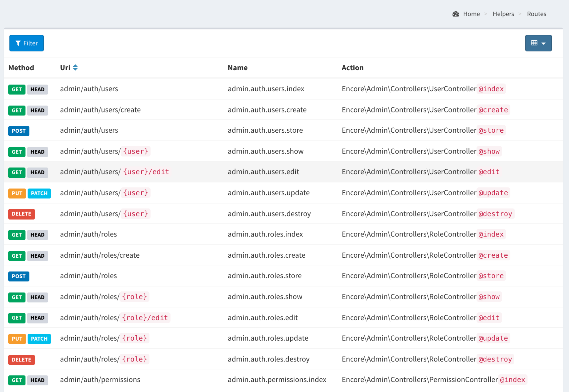Click the {user} parameter in admin.auth.users.show row
This screenshot has height=392, width=569.
[136, 151]
